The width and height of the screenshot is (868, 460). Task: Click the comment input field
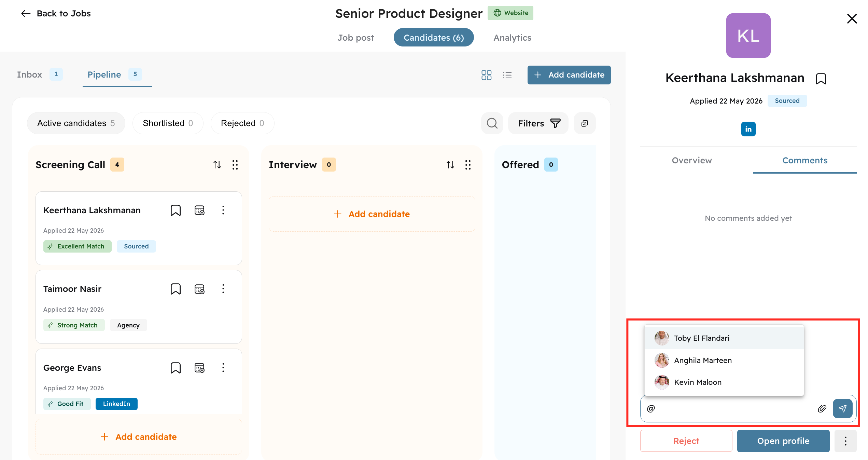pyautogui.click(x=731, y=409)
